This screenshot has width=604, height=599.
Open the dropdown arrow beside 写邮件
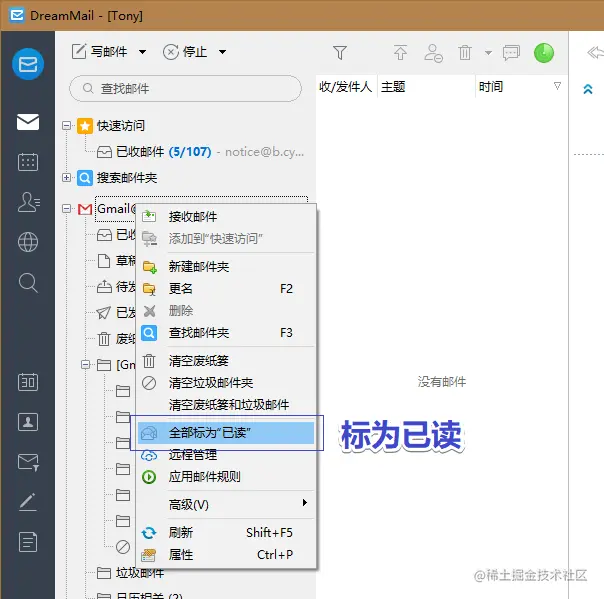point(143,52)
